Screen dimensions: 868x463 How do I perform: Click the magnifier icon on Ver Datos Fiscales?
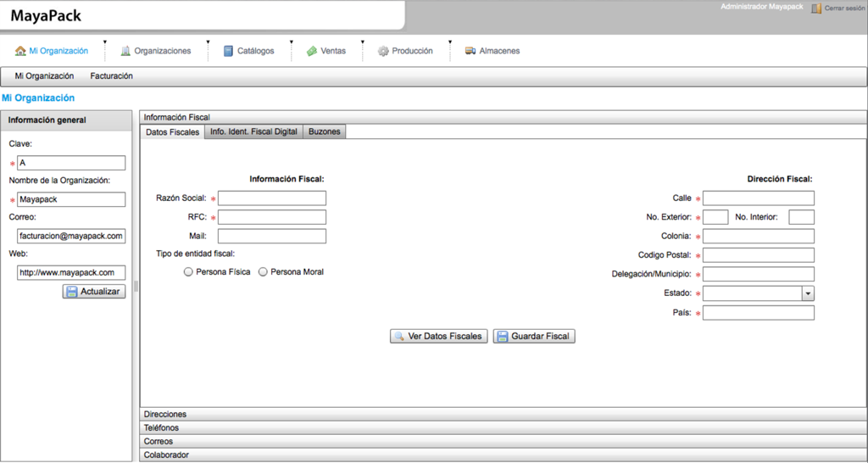(x=399, y=336)
